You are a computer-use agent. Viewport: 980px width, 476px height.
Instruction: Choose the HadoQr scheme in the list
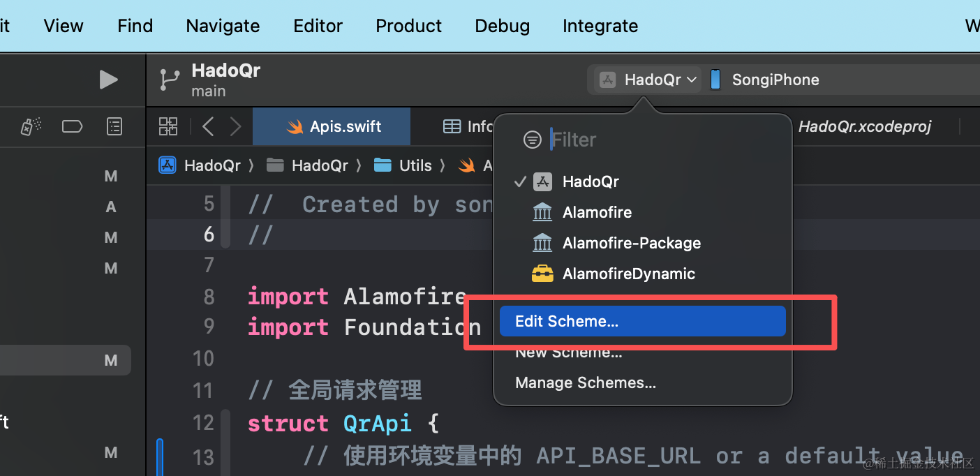coord(642,181)
